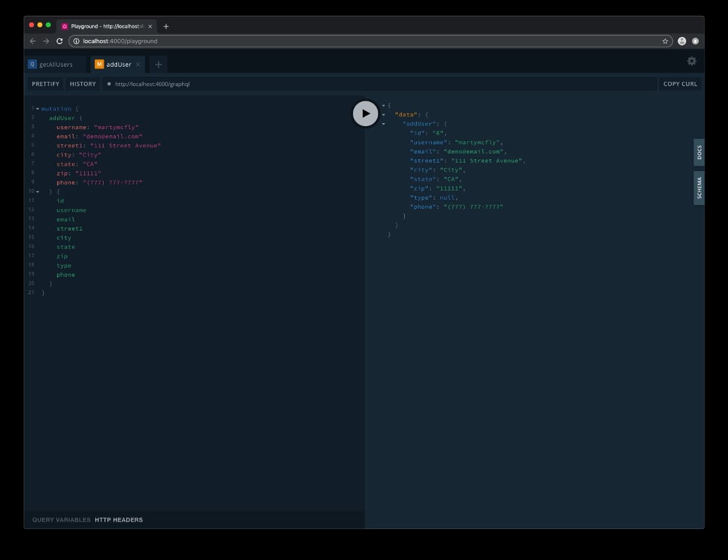The height and width of the screenshot is (560, 728).
Task: Click the M mutation icon on addUser tab
Action: pyautogui.click(x=99, y=64)
